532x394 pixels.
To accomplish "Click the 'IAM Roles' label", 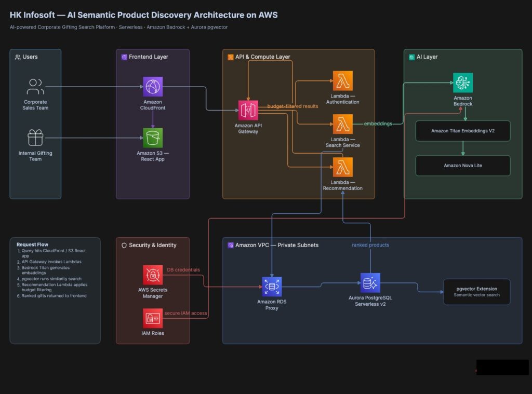I will pos(153,333).
